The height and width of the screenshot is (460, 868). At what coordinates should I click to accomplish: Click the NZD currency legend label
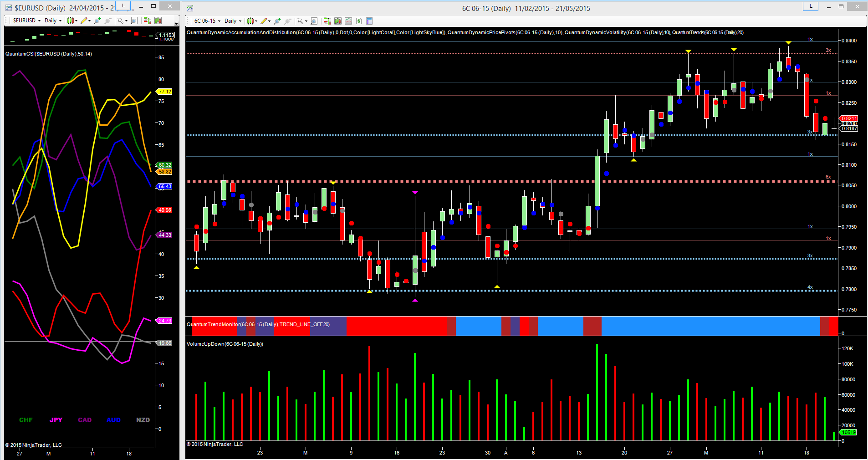(143, 420)
